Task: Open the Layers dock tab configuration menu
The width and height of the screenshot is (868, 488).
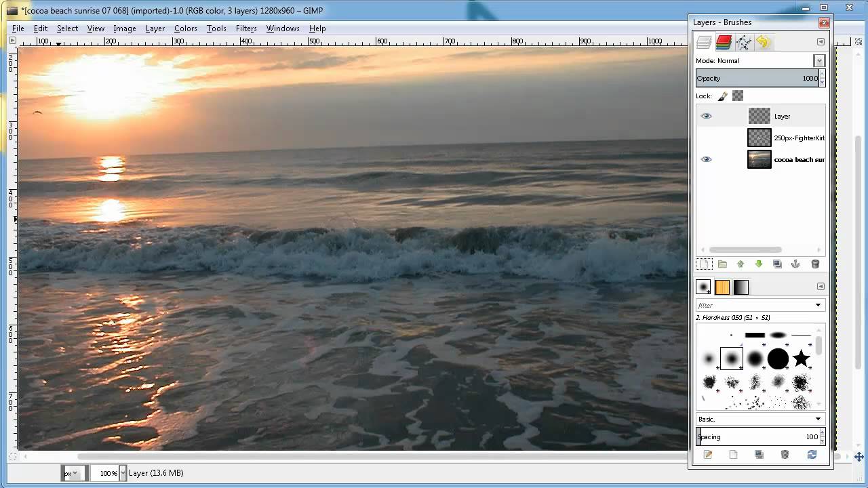Action: point(821,42)
